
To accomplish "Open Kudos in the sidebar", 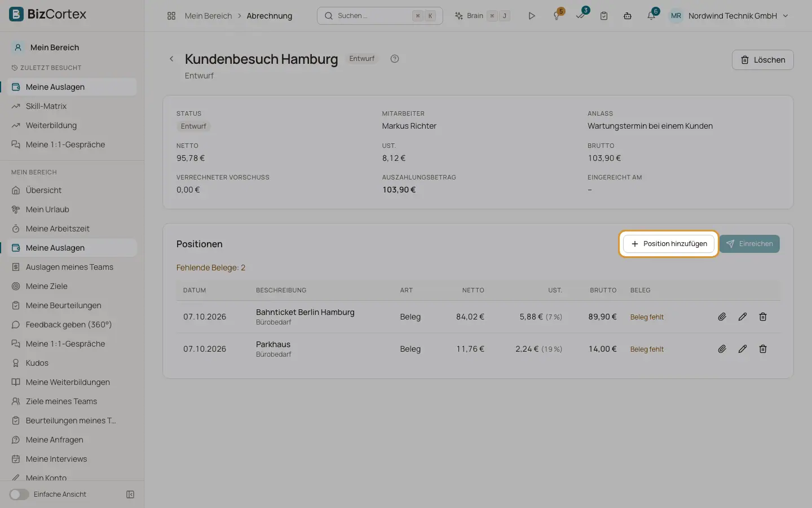I will coord(72,363).
